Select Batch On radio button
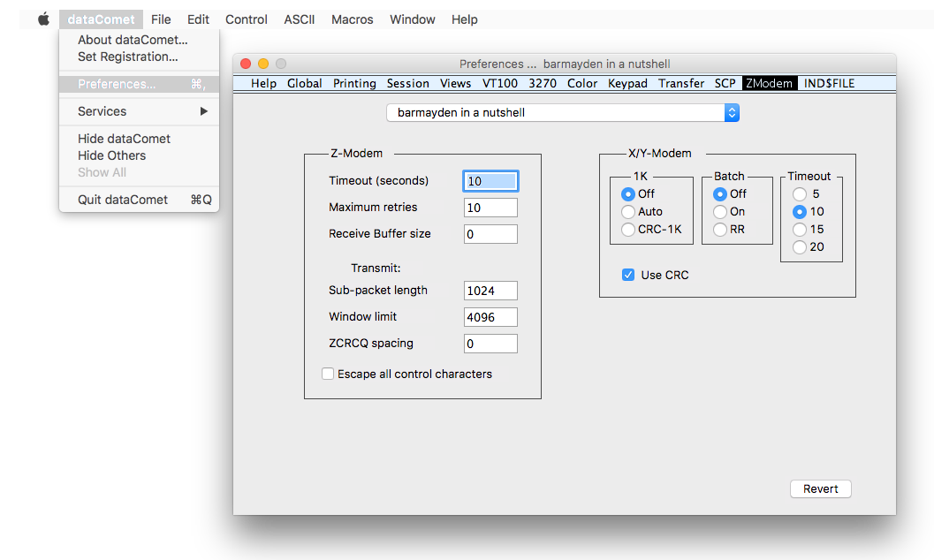The height and width of the screenshot is (560, 934). pyautogui.click(x=719, y=212)
